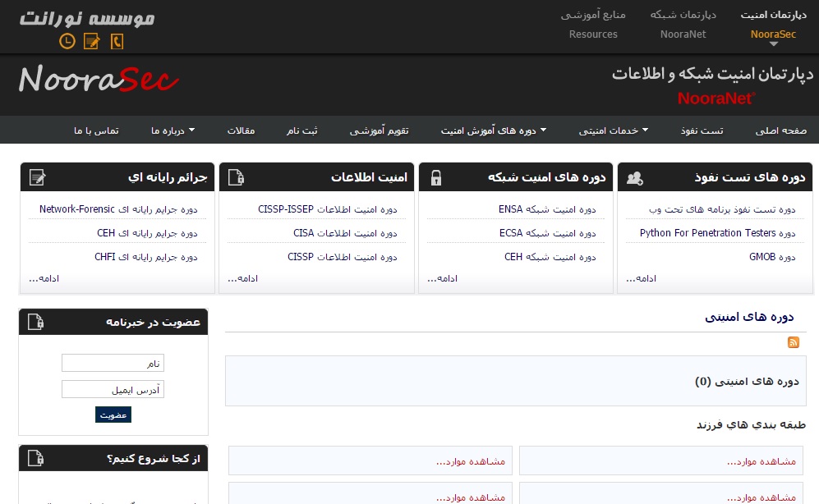Open CEH network security course link

pos(550,257)
